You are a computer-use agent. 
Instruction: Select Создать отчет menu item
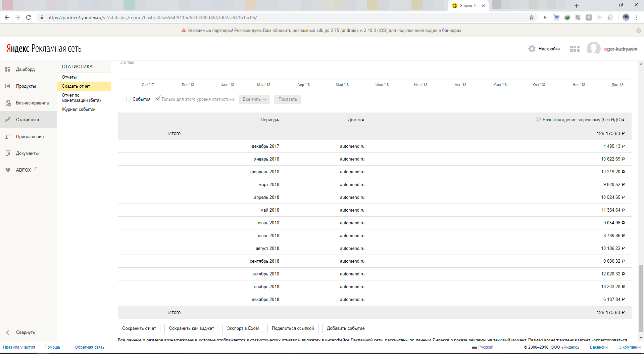(84, 86)
